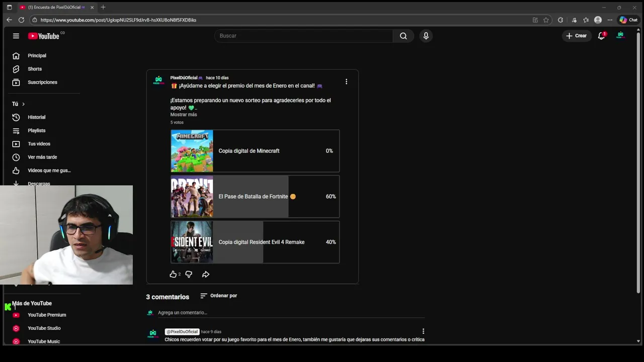Viewport: 644px width, 362px height.
Task: Click the Fortnite poll thumbnail
Action: (x=192, y=197)
